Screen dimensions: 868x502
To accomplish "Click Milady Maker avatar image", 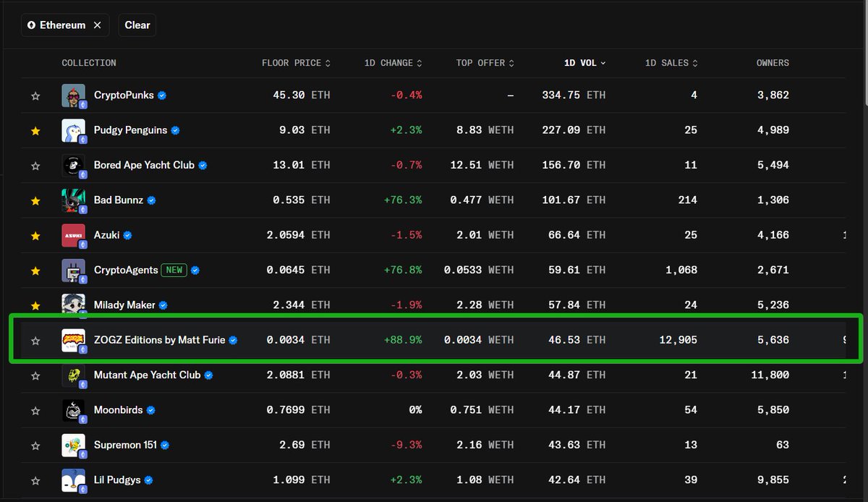I will [74, 305].
